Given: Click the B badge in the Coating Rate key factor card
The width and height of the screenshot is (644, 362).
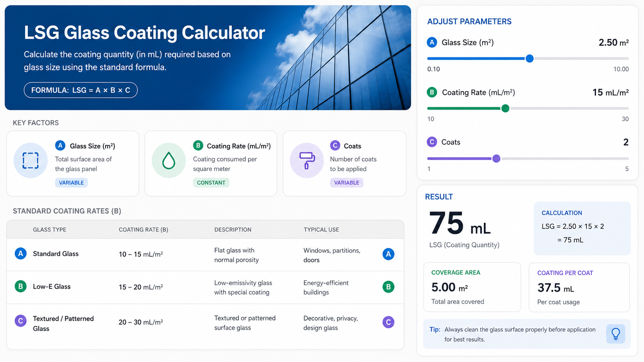Looking at the screenshot, I should [198, 145].
